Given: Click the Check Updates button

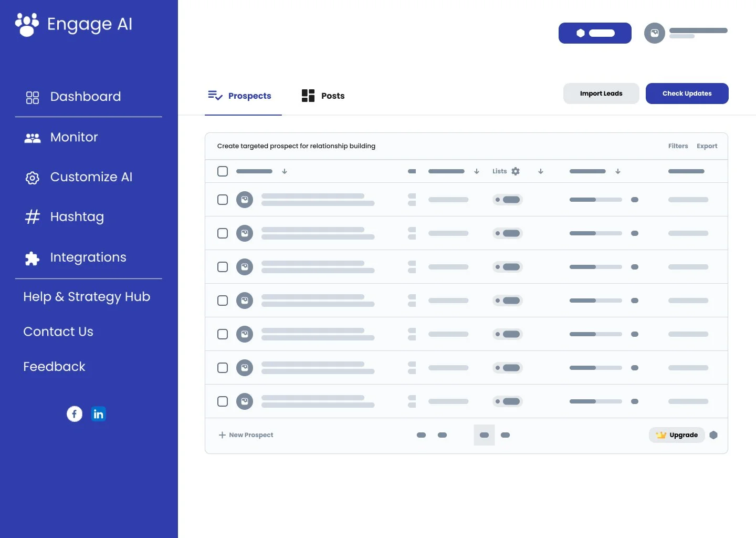Looking at the screenshot, I should (x=687, y=94).
